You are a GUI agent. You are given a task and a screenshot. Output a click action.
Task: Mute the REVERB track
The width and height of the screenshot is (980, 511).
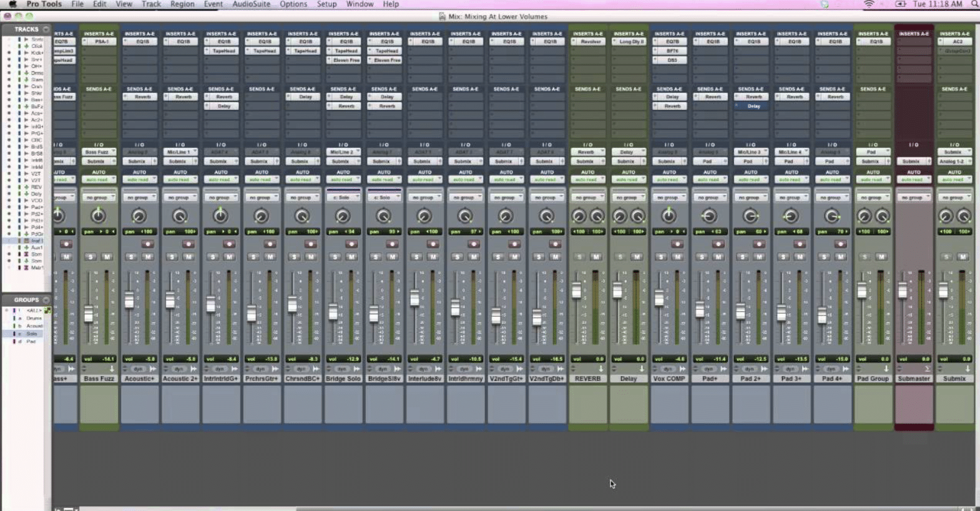[596, 257]
